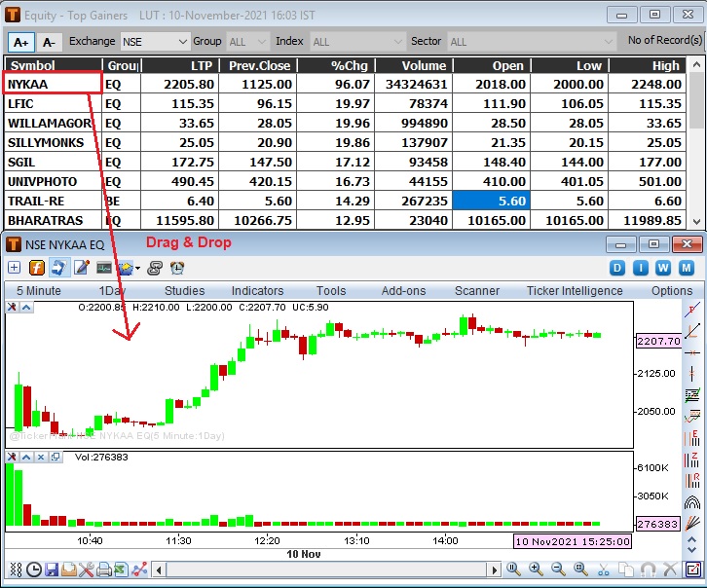Select the Fibonacci retracement drawing tool
Image resolution: width=707 pixels, height=588 pixels.
(692, 395)
